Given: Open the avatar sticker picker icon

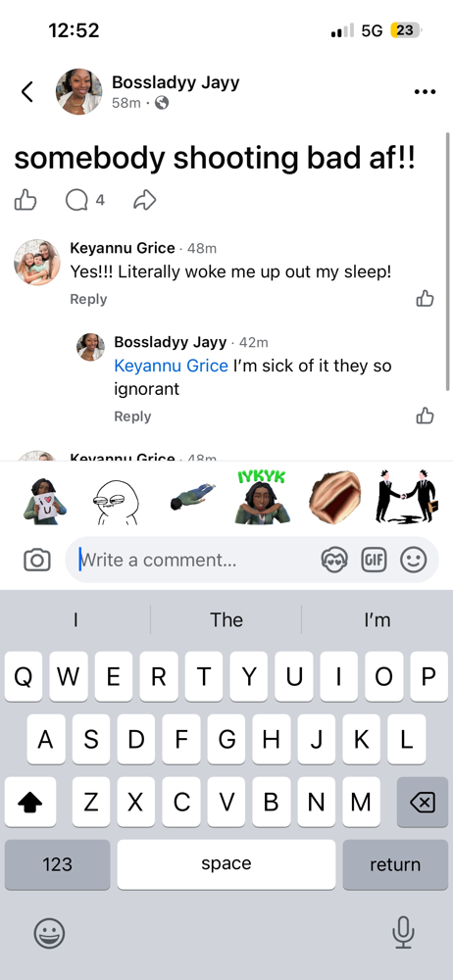Looking at the screenshot, I should coord(333,560).
